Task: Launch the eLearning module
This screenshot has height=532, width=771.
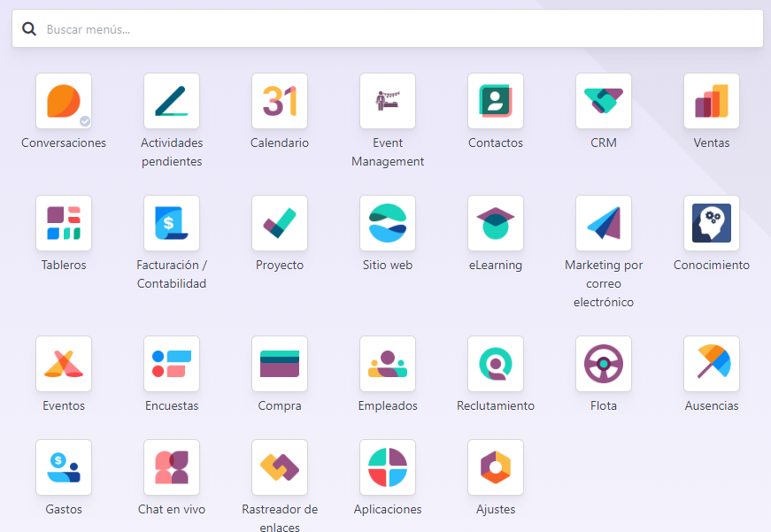Action: (496, 223)
